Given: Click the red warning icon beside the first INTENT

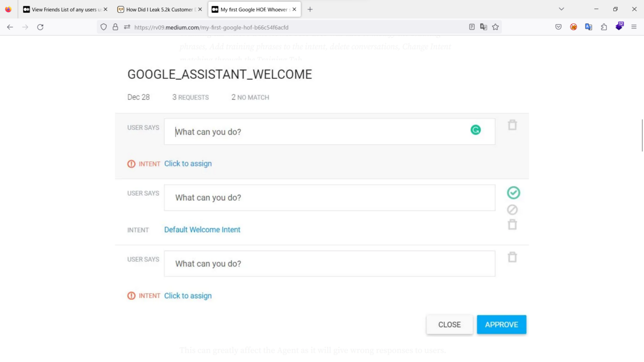Looking at the screenshot, I should pos(131,164).
